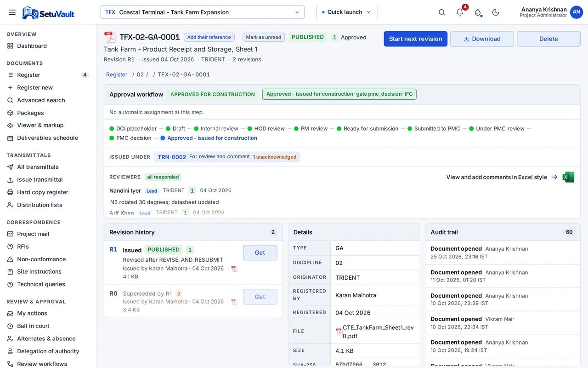Open Review workflows in the sidebar
Image resolution: width=588 pixels, height=368 pixels.
48,364
